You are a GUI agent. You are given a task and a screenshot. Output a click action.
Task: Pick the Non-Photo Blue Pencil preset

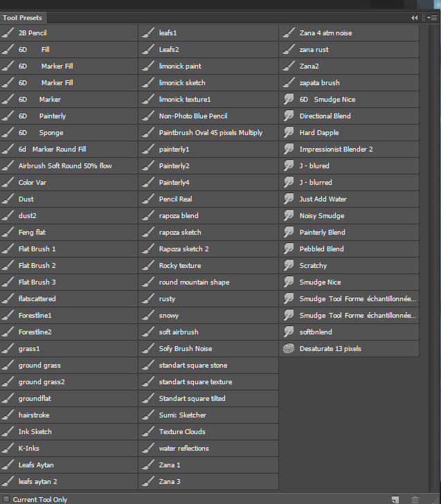(x=208, y=116)
